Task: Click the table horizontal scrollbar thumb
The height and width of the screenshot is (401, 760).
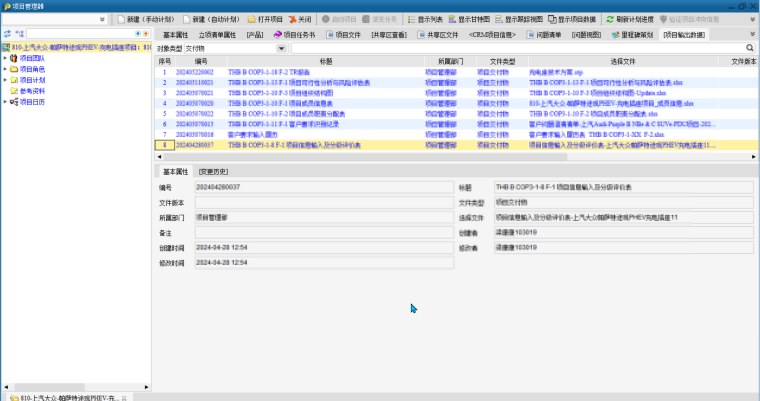Action: coord(365,157)
